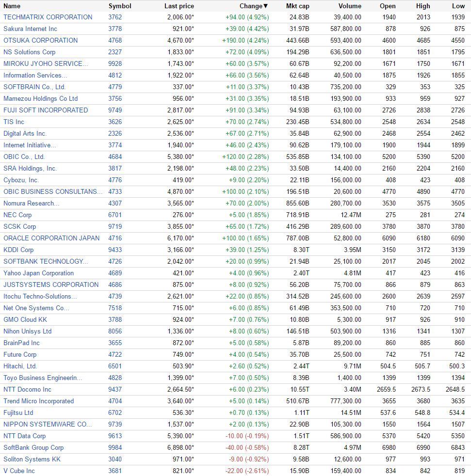
Task: Open Nomura Research company link
Action: pyautogui.click(x=32, y=204)
